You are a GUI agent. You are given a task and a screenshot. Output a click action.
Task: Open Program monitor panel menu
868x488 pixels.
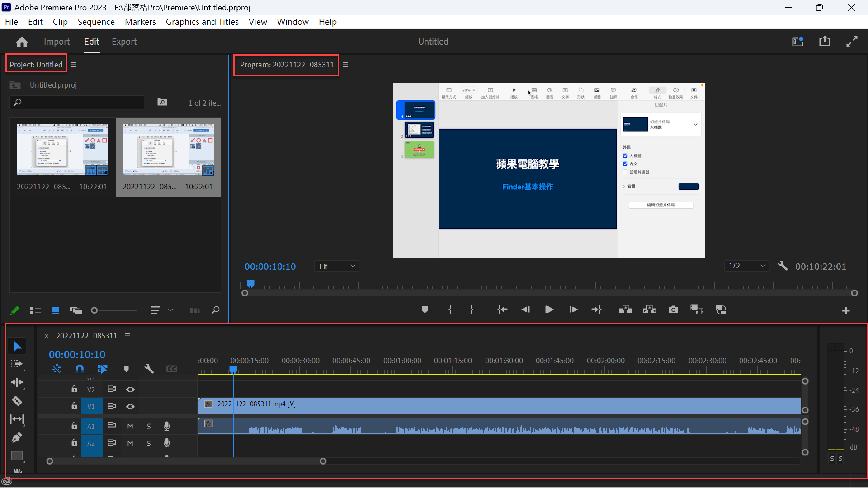(345, 65)
